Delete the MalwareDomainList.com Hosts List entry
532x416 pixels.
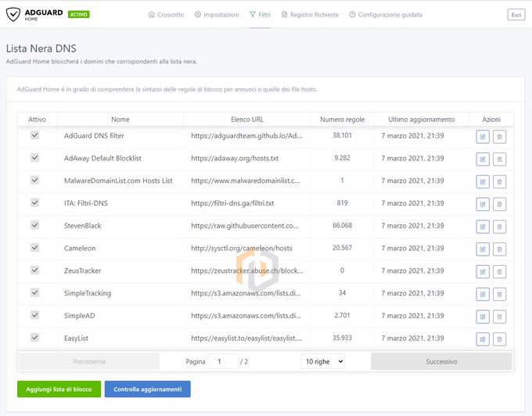click(x=499, y=181)
